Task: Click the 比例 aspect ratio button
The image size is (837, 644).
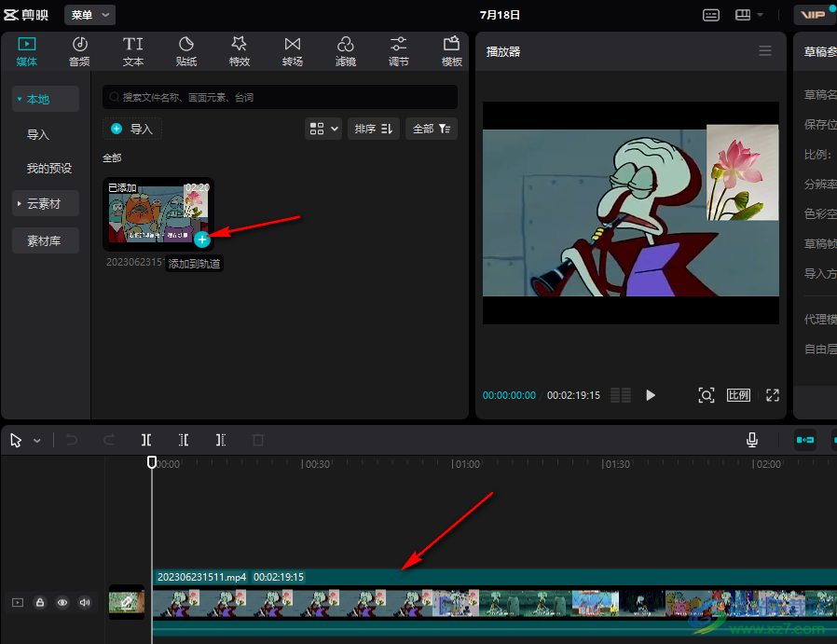Action: pyautogui.click(x=739, y=395)
